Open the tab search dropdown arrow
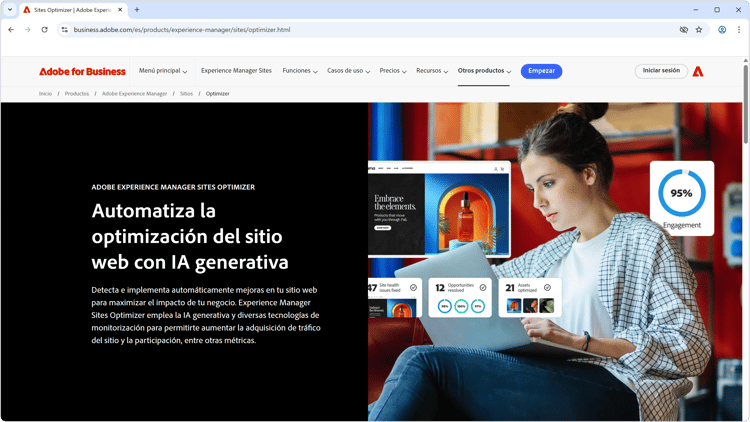The height and width of the screenshot is (422, 750). pos(10,10)
